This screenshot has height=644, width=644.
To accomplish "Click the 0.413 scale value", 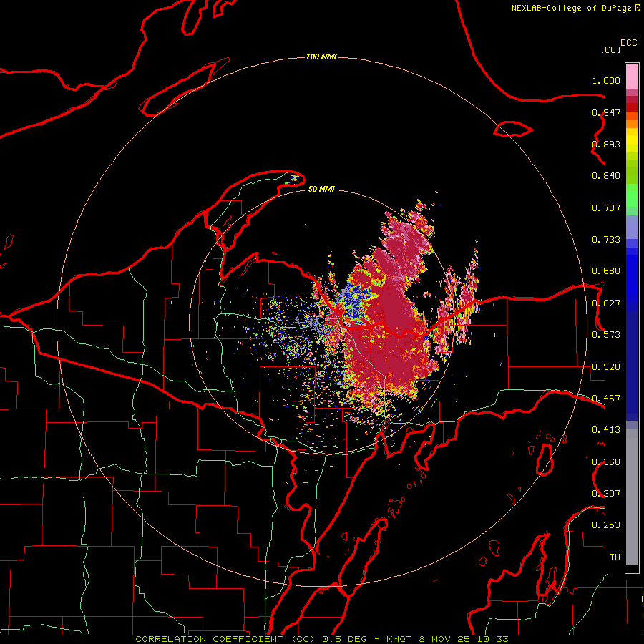I will click(x=606, y=430).
